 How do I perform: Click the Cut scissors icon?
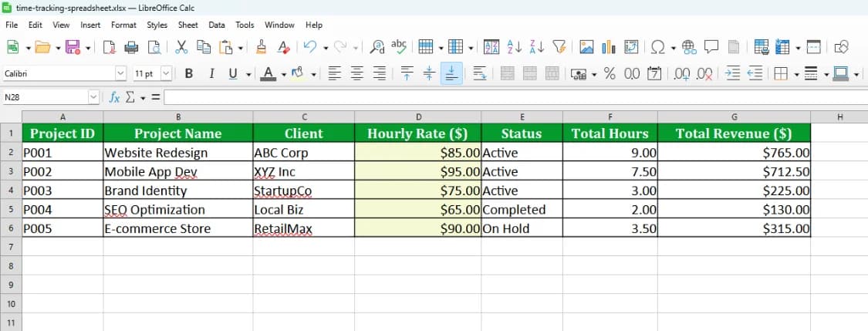pyautogui.click(x=181, y=47)
